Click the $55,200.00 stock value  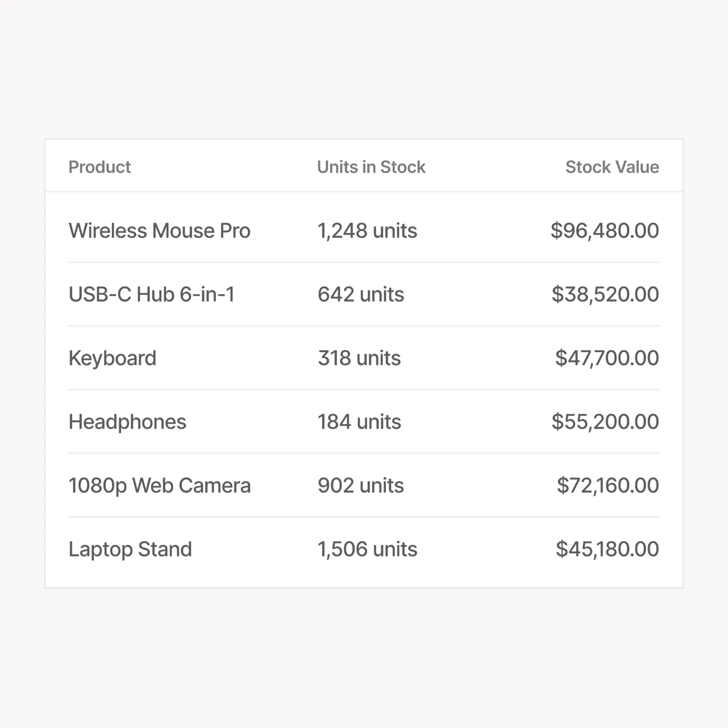[605, 422]
